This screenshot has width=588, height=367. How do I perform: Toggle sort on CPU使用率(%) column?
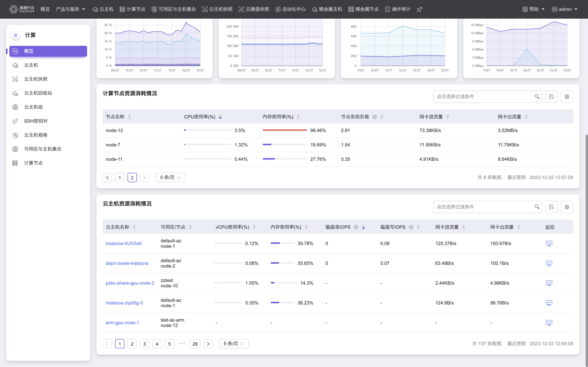[x=220, y=117]
